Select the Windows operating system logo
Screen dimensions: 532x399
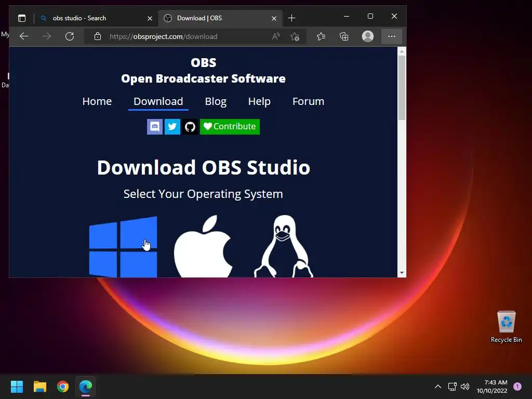tap(123, 247)
